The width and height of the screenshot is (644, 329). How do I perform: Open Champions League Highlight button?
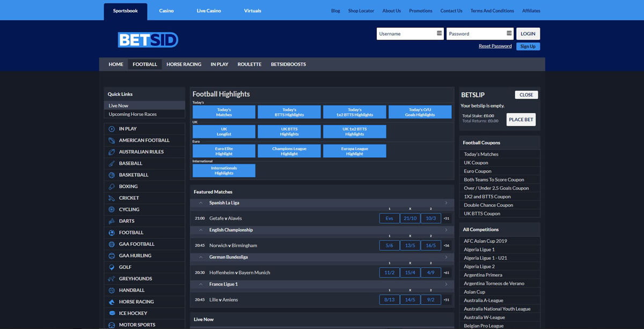[289, 151]
